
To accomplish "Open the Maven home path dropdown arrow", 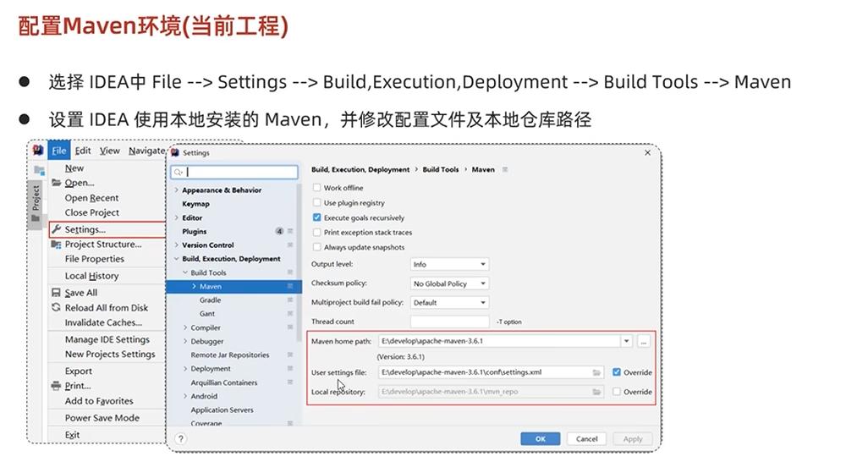I will coord(627,341).
